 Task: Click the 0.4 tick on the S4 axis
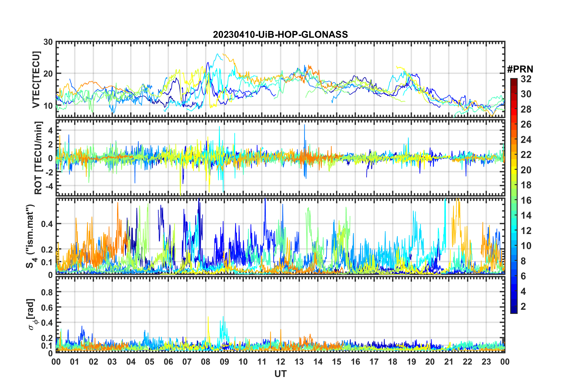(47, 224)
